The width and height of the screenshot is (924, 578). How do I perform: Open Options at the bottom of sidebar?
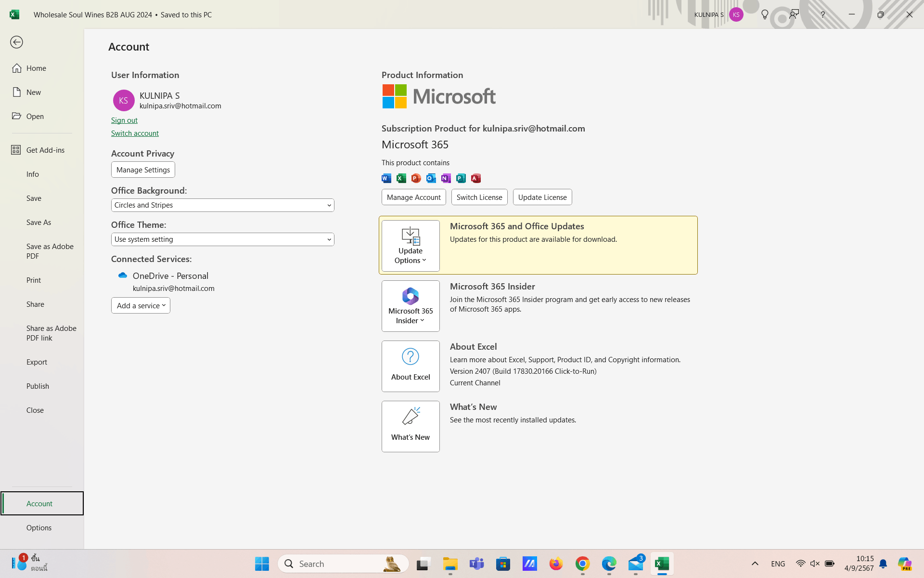tap(42, 528)
